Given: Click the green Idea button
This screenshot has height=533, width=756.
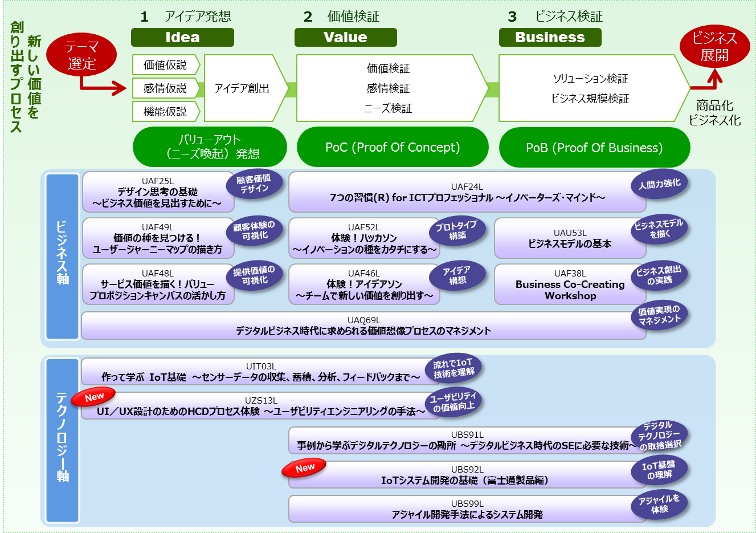Looking at the screenshot, I should (x=182, y=38).
